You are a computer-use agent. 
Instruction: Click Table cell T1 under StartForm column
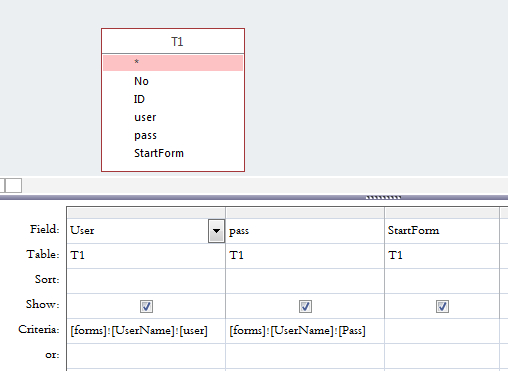tap(442, 256)
